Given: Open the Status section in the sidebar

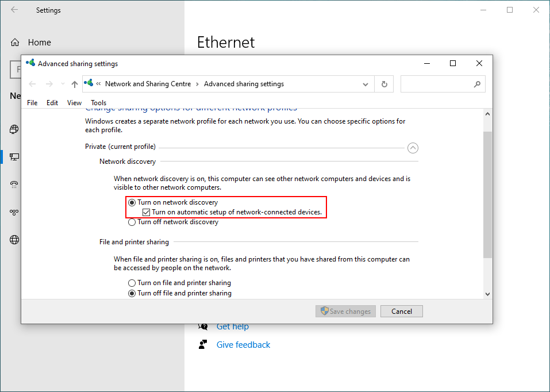Looking at the screenshot, I should 14,129.
